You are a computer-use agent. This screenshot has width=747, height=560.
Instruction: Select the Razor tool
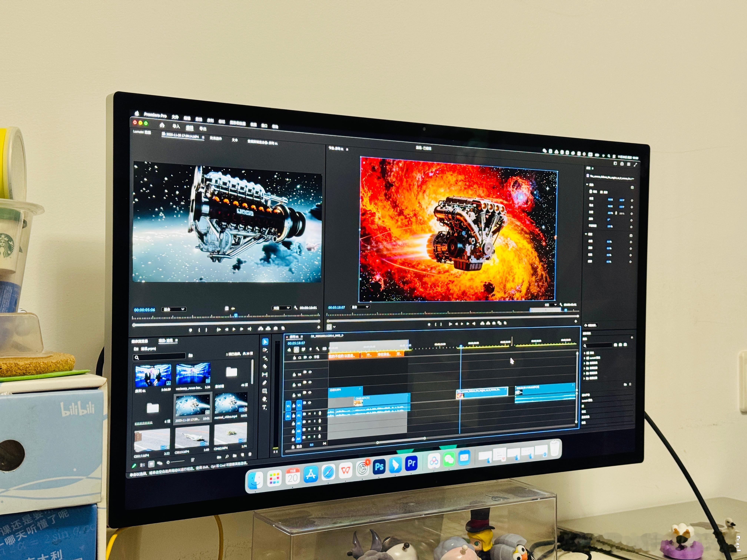click(x=265, y=366)
